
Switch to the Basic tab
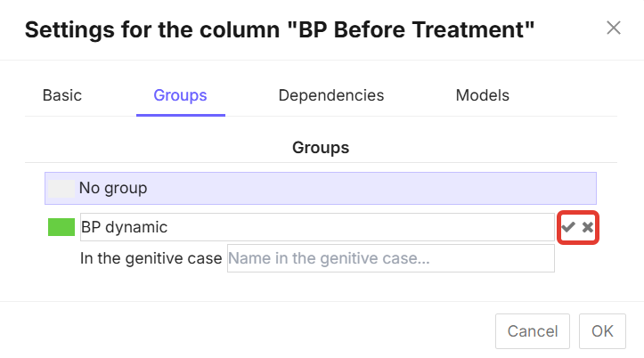[62, 95]
